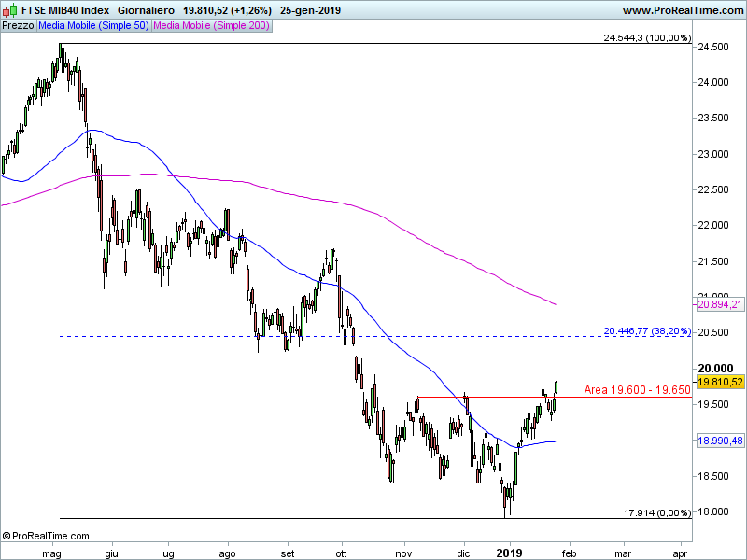Click the 21.500 price axis label
The height and width of the screenshot is (560, 747).
[713, 261]
